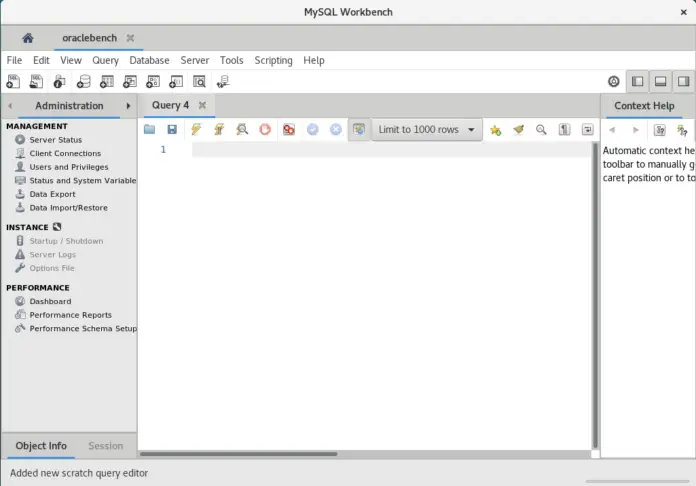The width and height of the screenshot is (696, 486).
Task: Commit transaction icon
Action: 312,130
